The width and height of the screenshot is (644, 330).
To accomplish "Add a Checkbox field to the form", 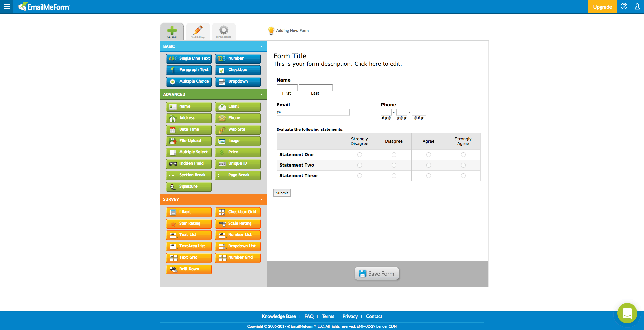I will (x=237, y=70).
